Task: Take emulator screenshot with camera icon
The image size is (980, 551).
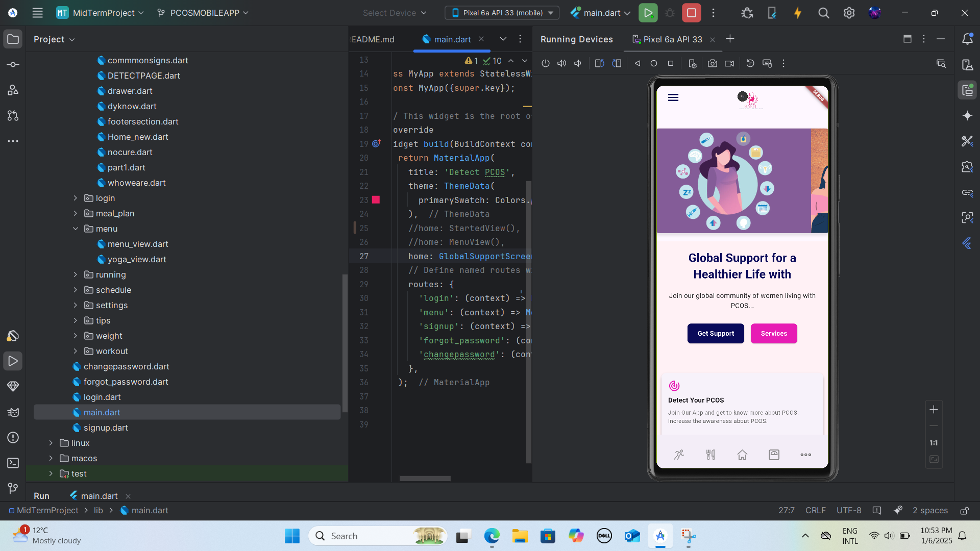Action: [x=712, y=63]
